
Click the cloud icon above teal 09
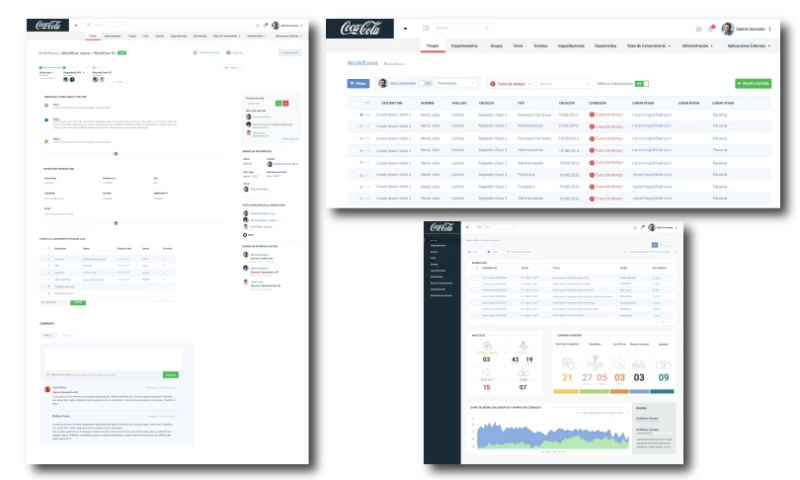pyautogui.click(x=663, y=364)
